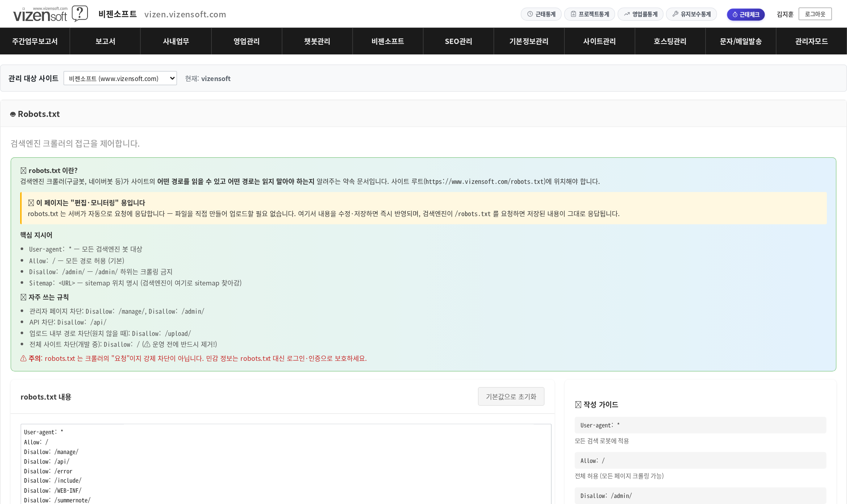Open the 비젠소프트 menu item
The height and width of the screenshot is (504, 847).
pos(388,41)
